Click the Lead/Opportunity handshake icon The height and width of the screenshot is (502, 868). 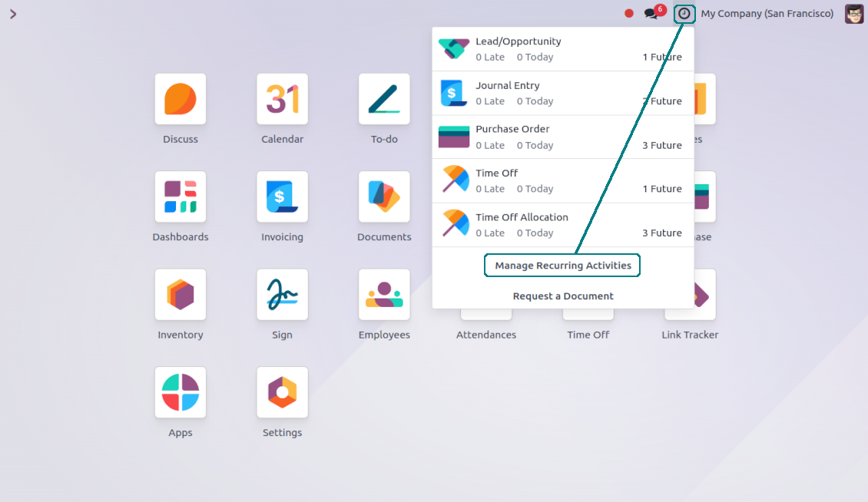454,48
